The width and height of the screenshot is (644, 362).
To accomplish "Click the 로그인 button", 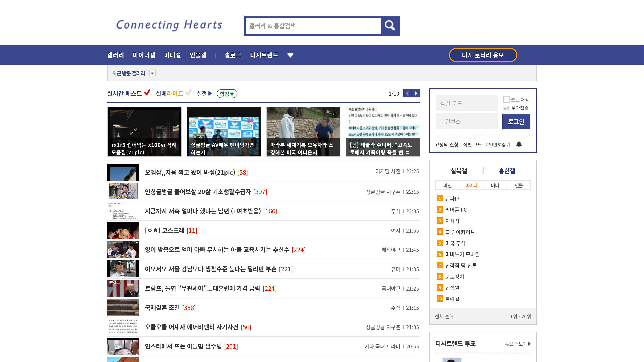I will [x=516, y=122].
